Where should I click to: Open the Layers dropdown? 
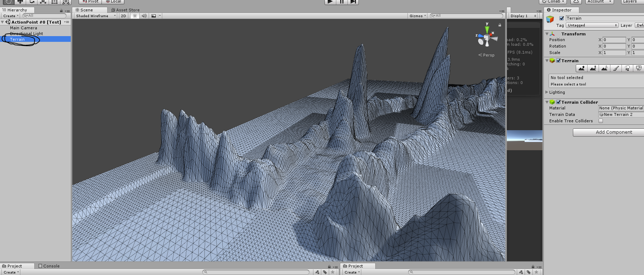click(x=633, y=2)
